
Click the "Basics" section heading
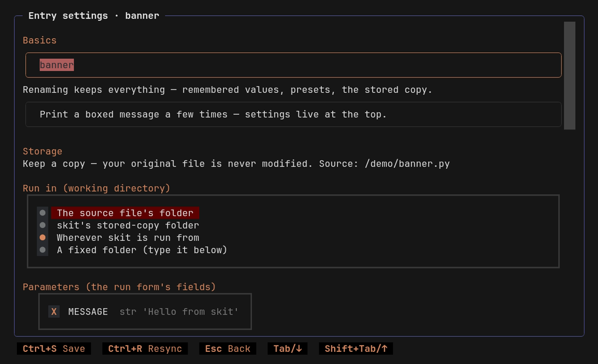click(x=40, y=40)
